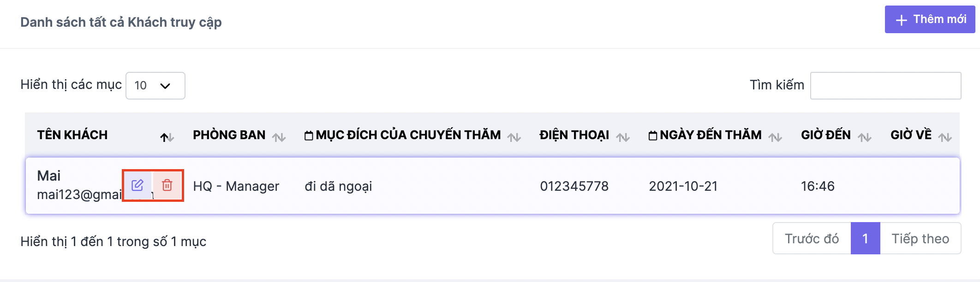This screenshot has width=980, height=282.
Task: Go to Trước đó previous page
Action: click(812, 239)
